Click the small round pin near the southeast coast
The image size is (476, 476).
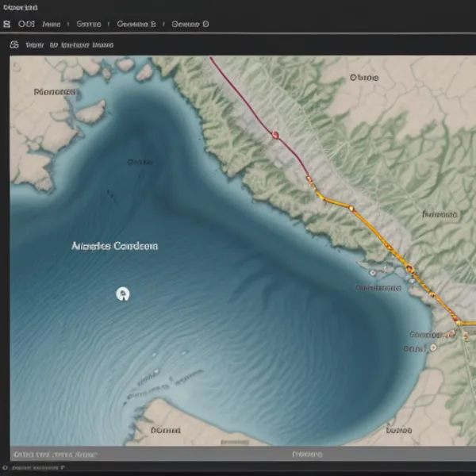coord(433,347)
